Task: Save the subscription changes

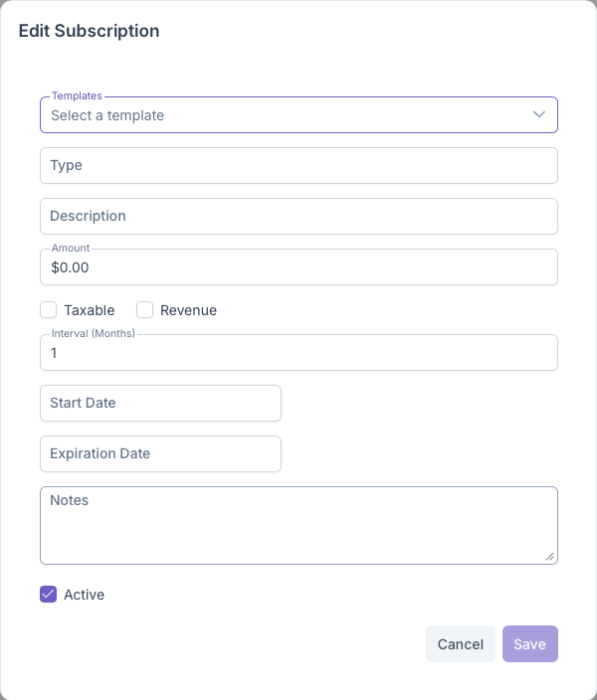Action: pos(529,644)
